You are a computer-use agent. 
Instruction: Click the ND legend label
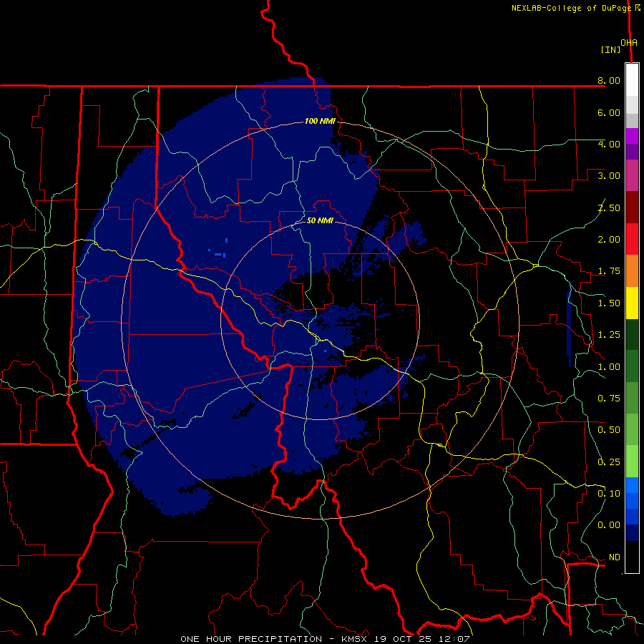point(615,557)
